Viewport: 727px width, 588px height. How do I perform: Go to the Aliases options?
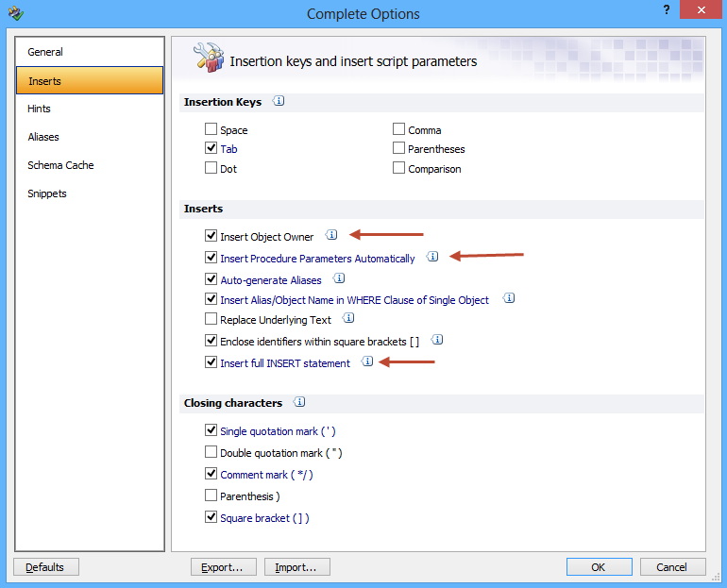click(x=90, y=137)
